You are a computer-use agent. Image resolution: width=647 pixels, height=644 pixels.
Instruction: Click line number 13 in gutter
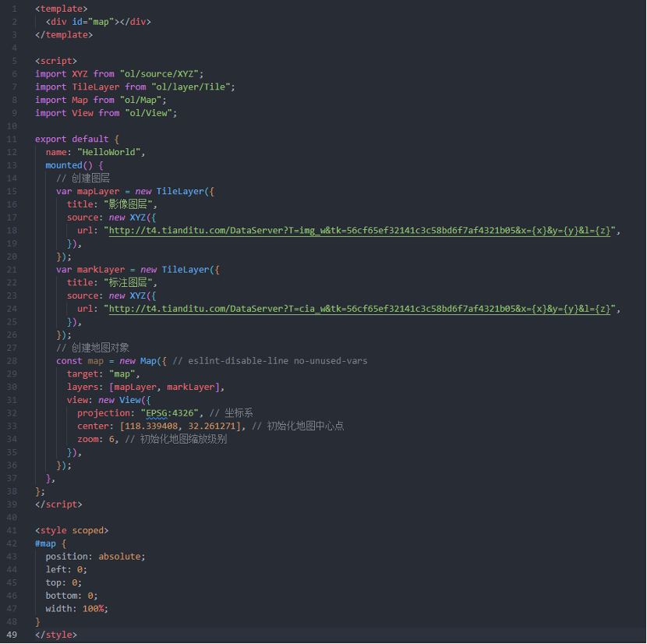click(x=12, y=165)
